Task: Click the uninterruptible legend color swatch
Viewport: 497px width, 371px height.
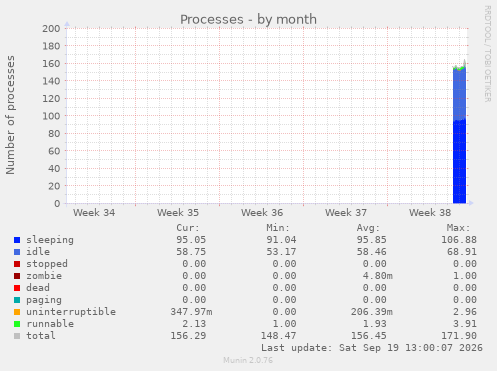Action: pos(17,312)
